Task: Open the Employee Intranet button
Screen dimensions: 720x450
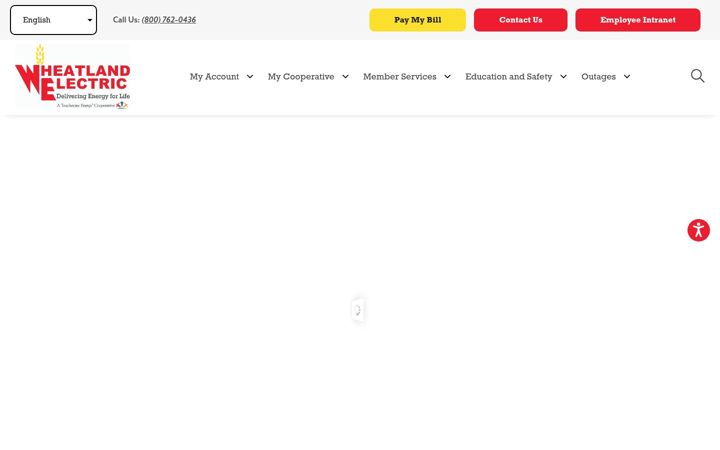Action: coord(638,20)
